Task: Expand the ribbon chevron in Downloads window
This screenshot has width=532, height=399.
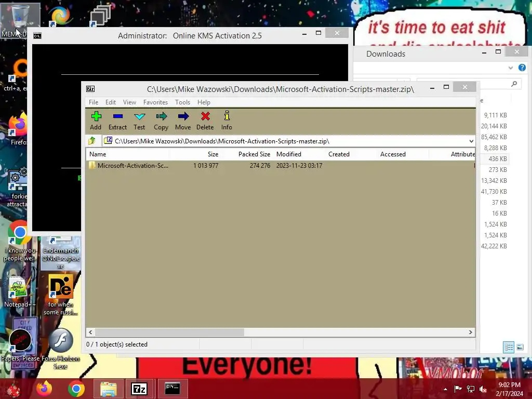Action: pos(511,68)
